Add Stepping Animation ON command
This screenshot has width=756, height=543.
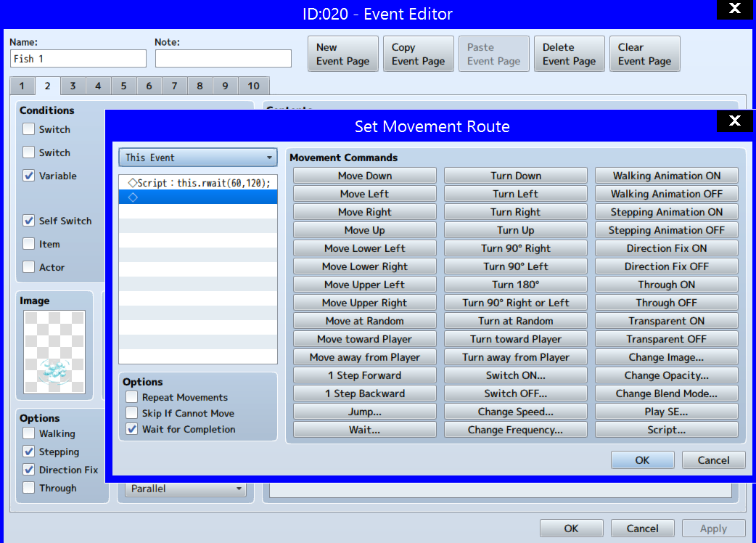[666, 212]
